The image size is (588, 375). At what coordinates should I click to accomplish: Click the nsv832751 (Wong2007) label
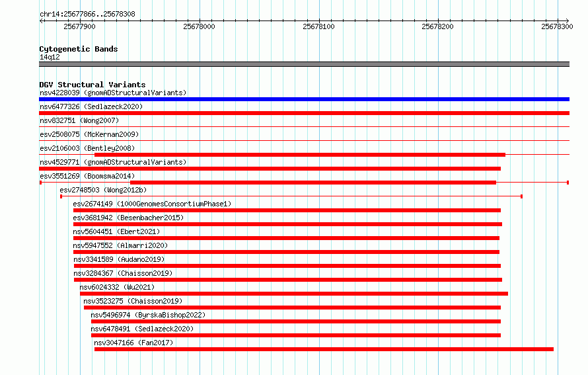point(79,120)
